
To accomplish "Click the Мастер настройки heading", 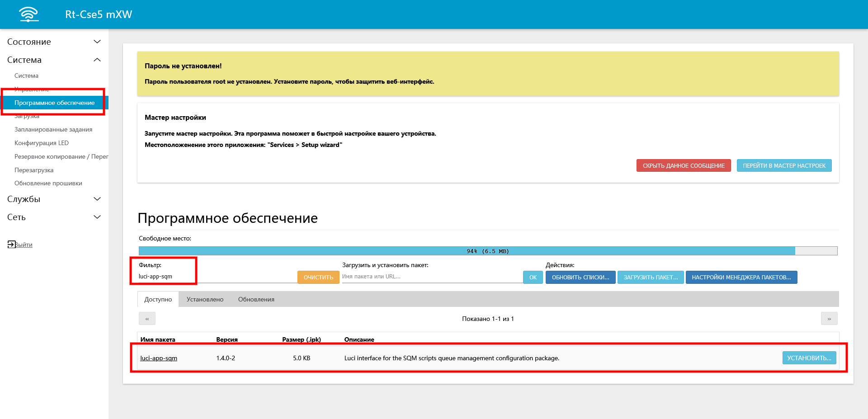I will click(x=175, y=118).
